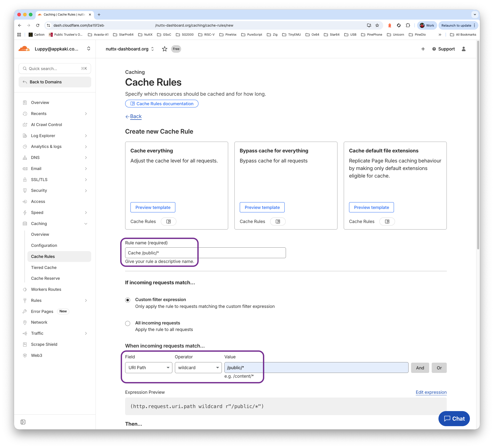Star the nuttx-dashboard.org domain

pos(165,49)
